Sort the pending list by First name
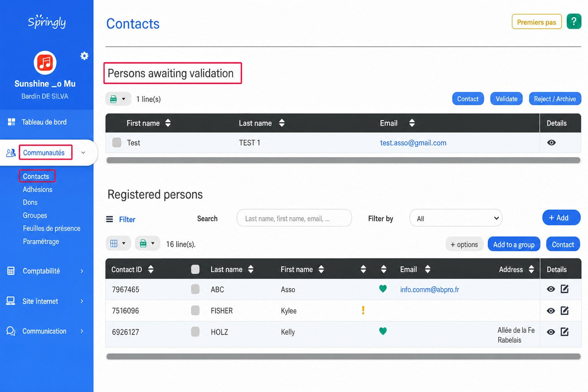 click(x=168, y=123)
